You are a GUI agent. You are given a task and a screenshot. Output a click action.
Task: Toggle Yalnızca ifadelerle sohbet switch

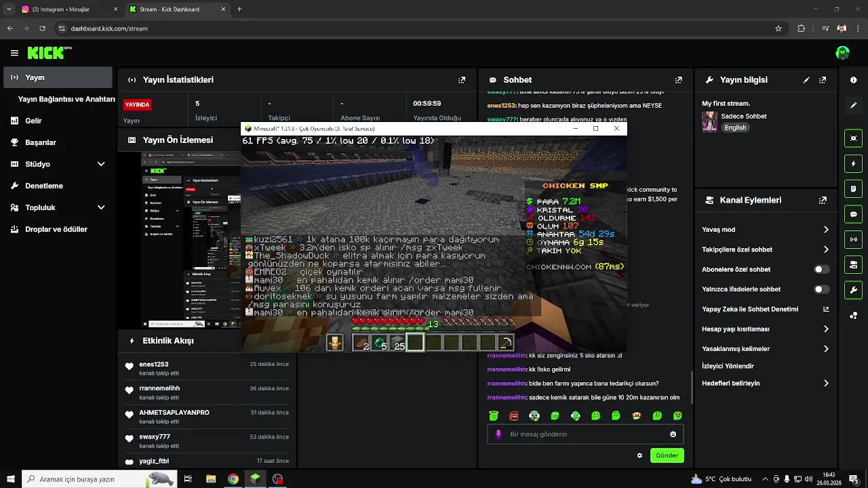click(x=821, y=289)
